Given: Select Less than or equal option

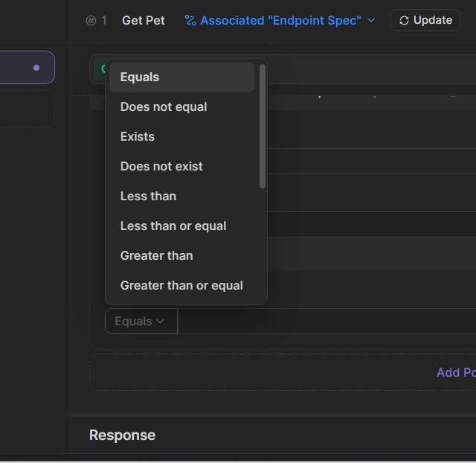Looking at the screenshot, I should point(173,226).
